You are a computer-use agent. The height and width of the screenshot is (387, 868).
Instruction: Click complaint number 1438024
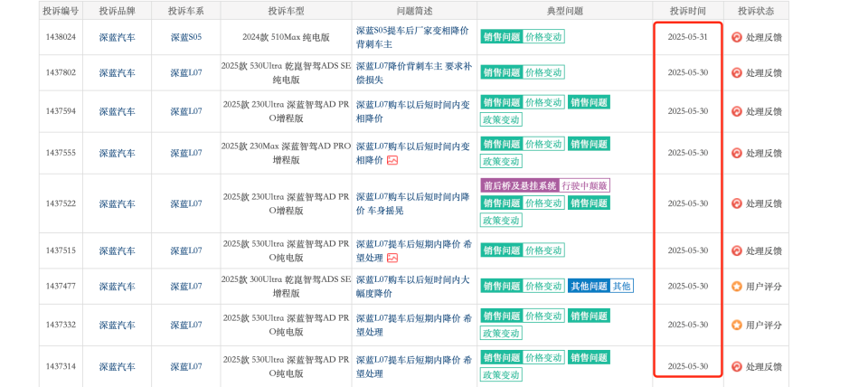pyautogui.click(x=61, y=37)
